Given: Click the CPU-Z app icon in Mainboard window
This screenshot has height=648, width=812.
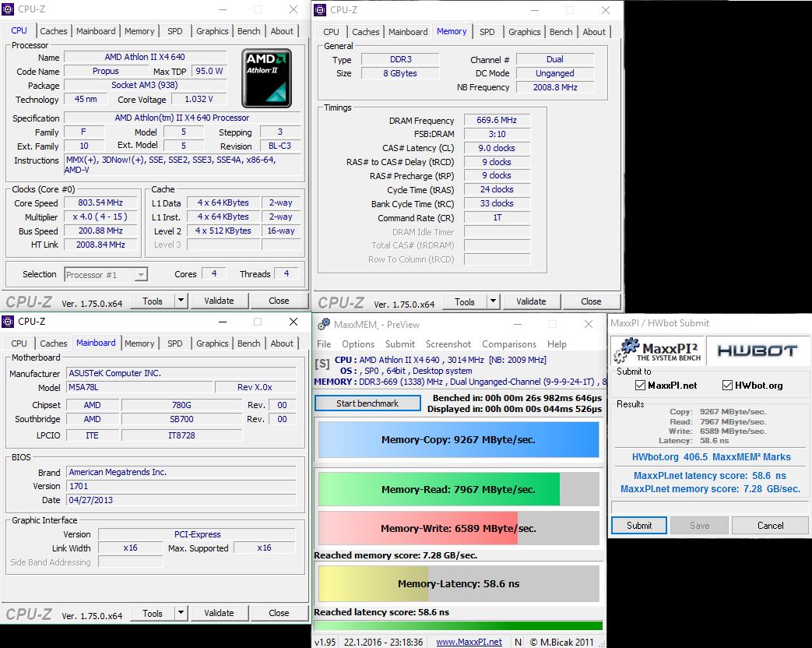Looking at the screenshot, I should (8, 322).
